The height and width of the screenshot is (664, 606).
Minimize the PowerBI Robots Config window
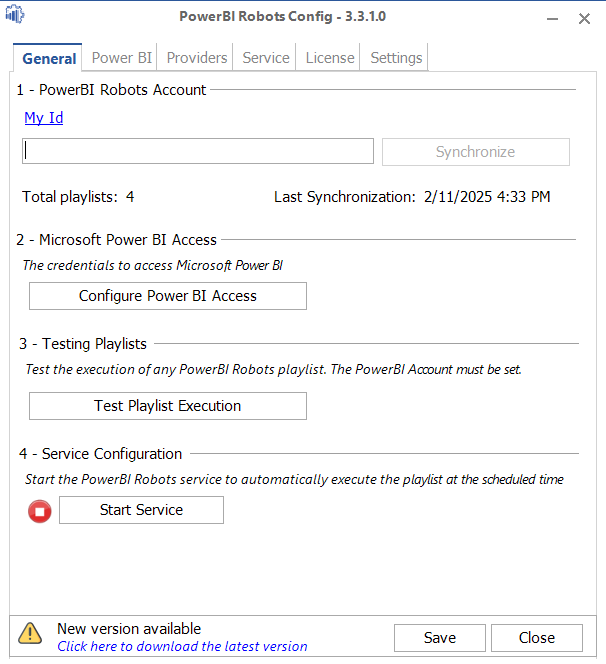point(550,18)
